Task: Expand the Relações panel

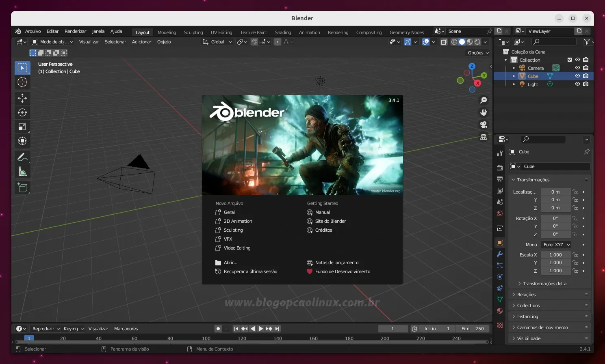Action: click(x=549, y=295)
